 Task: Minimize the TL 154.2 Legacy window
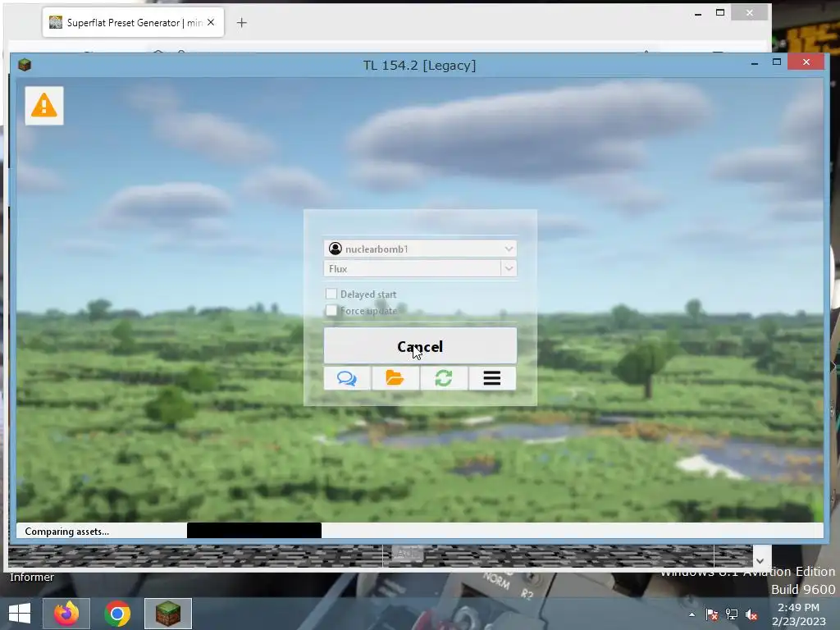point(755,62)
